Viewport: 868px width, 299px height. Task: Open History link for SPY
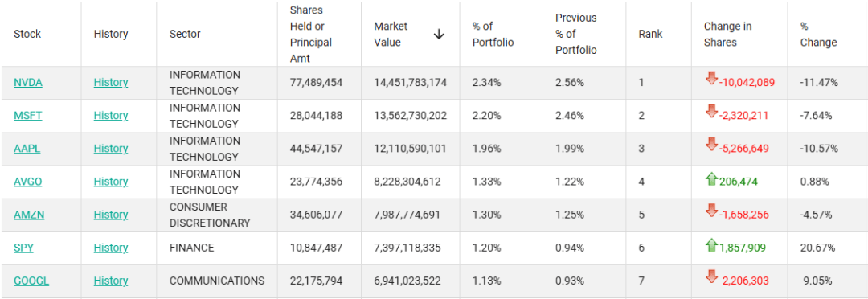click(111, 248)
